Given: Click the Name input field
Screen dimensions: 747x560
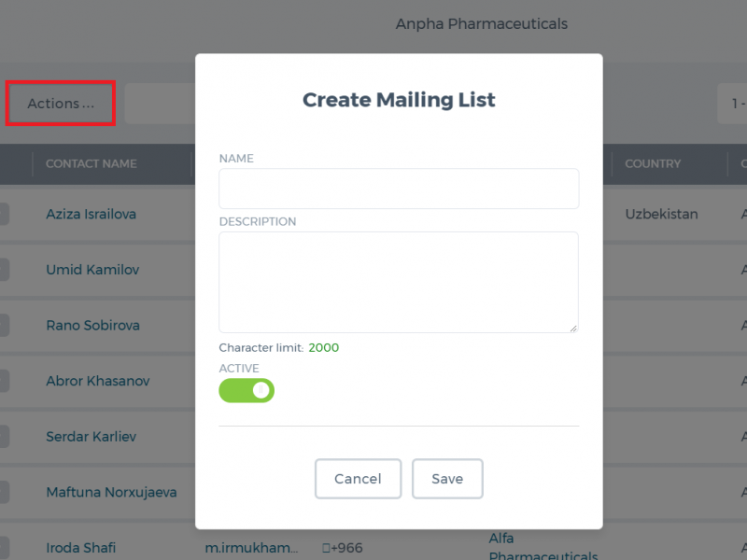Looking at the screenshot, I should pos(399,189).
